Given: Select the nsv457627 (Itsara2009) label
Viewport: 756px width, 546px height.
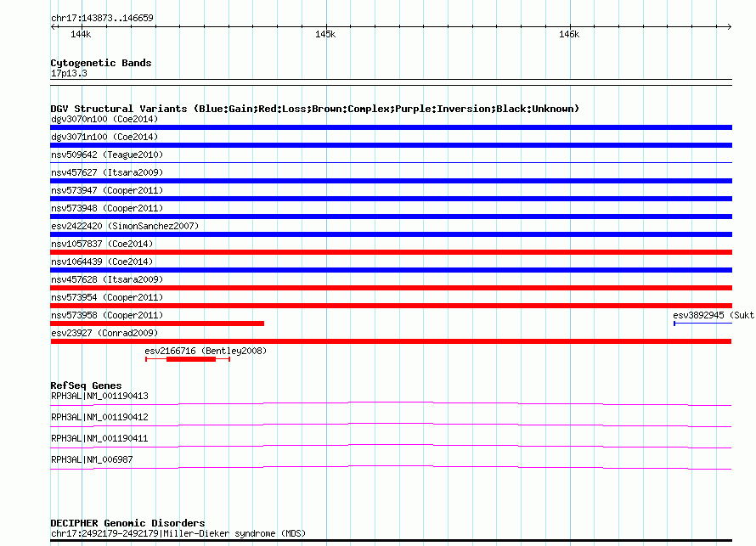Looking at the screenshot, I should 107,172.
